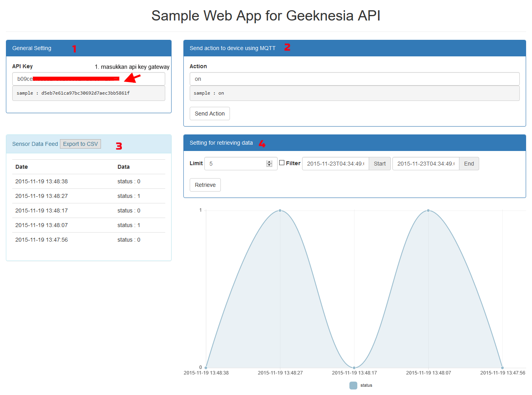The width and height of the screenshot is (532, 395).
Task: Click 'status : 1' in 13:48:07 row
Action: point(129,225)
